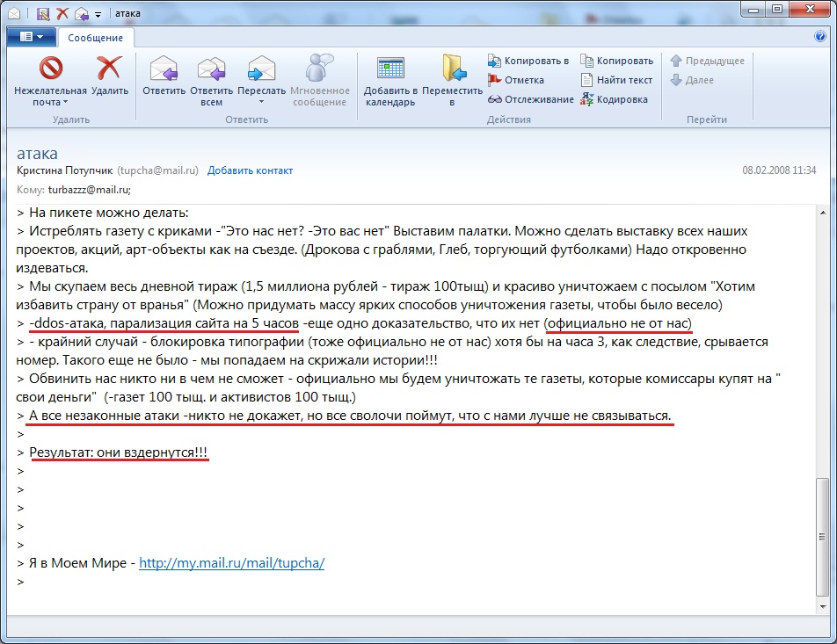837x644 pixels.
Task: Expand the Нежелательная почта dropdown
Action: click(65, 102)
